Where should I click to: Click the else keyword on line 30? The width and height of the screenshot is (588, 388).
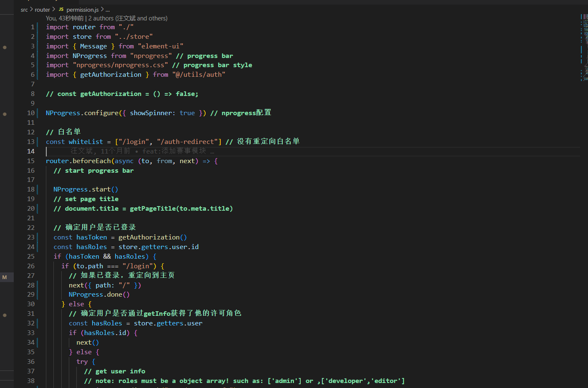pos(76,304)
